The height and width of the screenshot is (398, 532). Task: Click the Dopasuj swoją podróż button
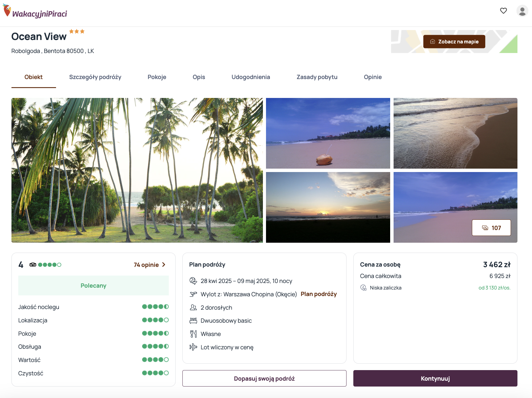pos(264,378)
